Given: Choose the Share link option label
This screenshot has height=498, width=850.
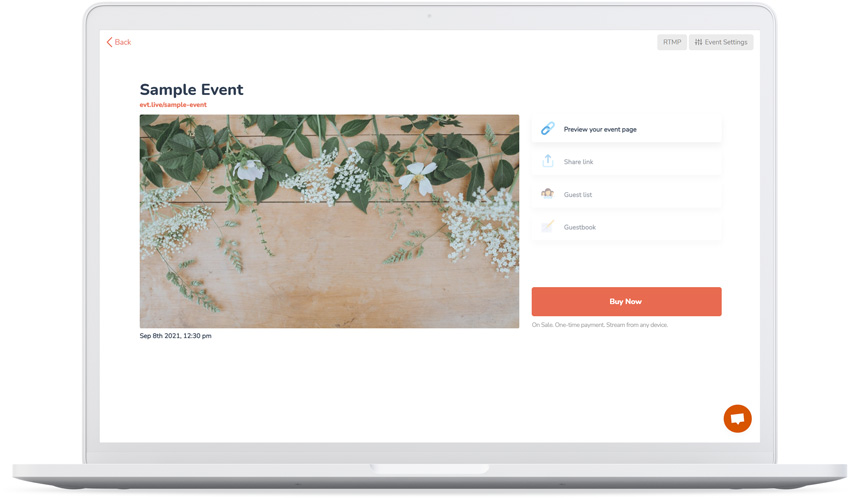Looking at the screenshot, I should [x=578, y=162].
